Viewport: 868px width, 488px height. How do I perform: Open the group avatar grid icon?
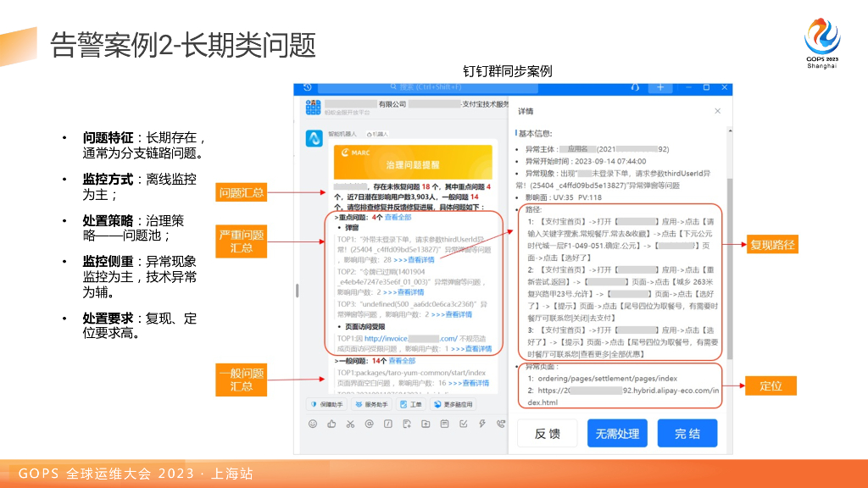(x=314, y=108)
